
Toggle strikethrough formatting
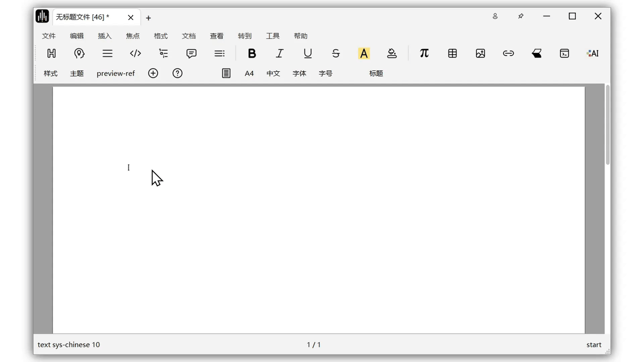coord(336,53)
